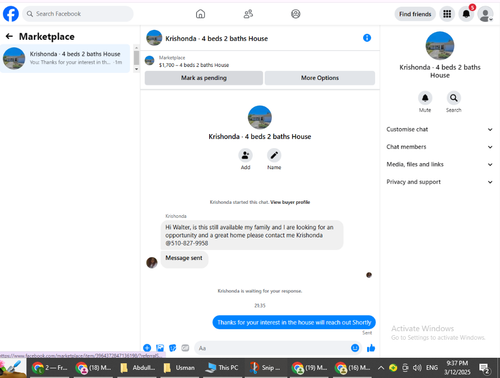Image resolution: width=500 pixels, height=378 pixels.
Task: Click Krishonda's message with phone number
Action: 252,235
